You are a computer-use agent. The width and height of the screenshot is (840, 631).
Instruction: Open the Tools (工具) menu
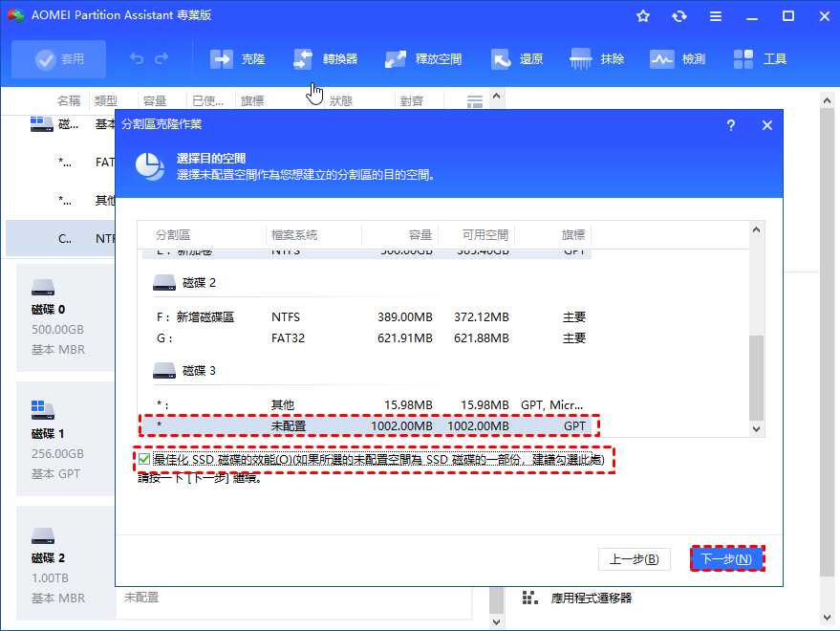[760, 59]
